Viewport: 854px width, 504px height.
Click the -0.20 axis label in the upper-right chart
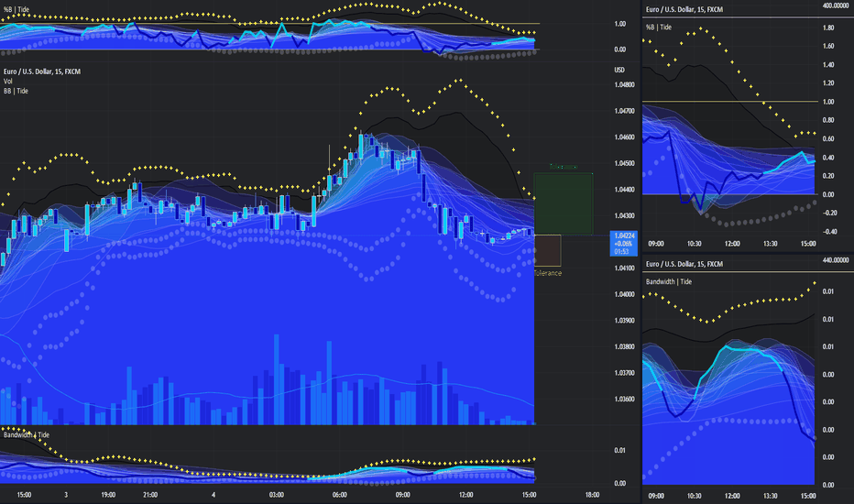tap(829, 213)
